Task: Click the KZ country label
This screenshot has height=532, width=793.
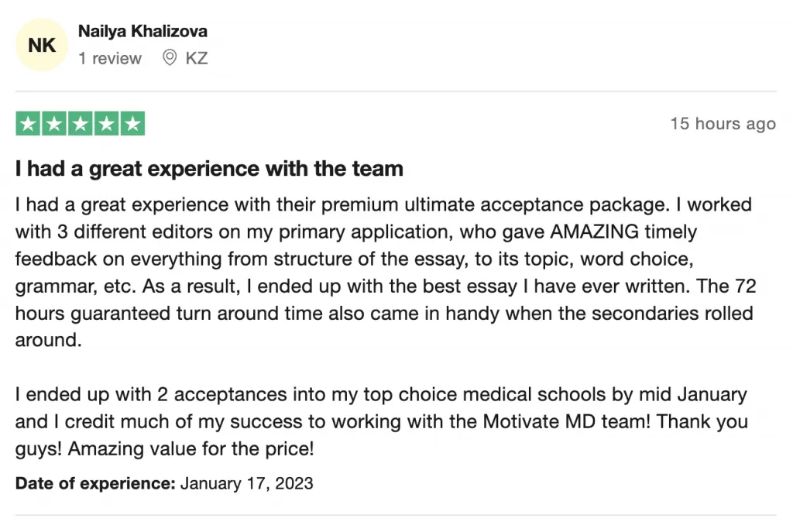Action: 197,58
